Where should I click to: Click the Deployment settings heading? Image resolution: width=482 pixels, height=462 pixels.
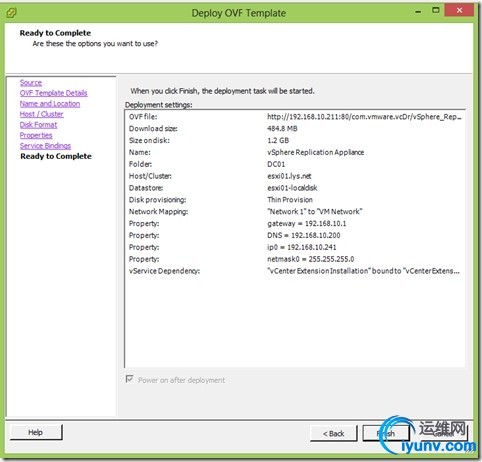point(159,105)
